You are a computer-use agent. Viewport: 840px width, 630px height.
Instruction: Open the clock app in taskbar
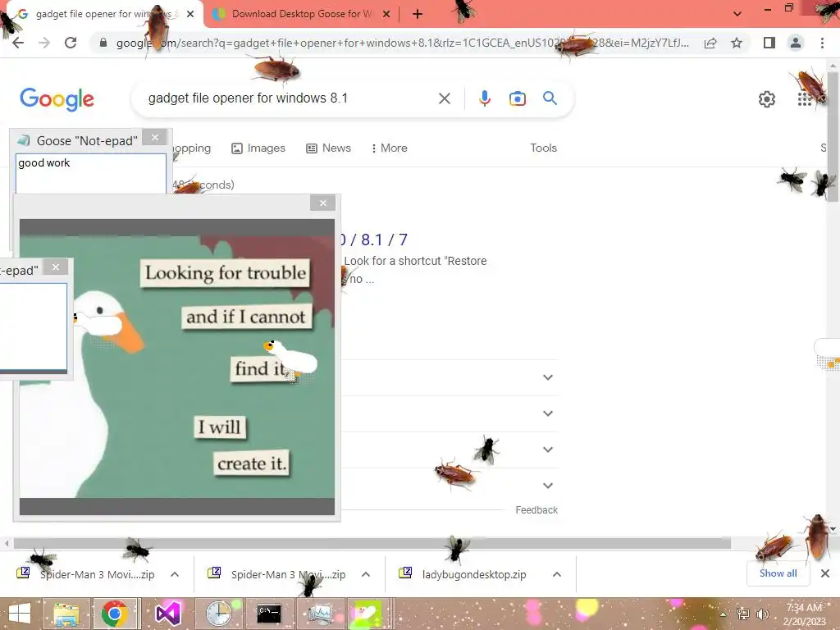219,614
